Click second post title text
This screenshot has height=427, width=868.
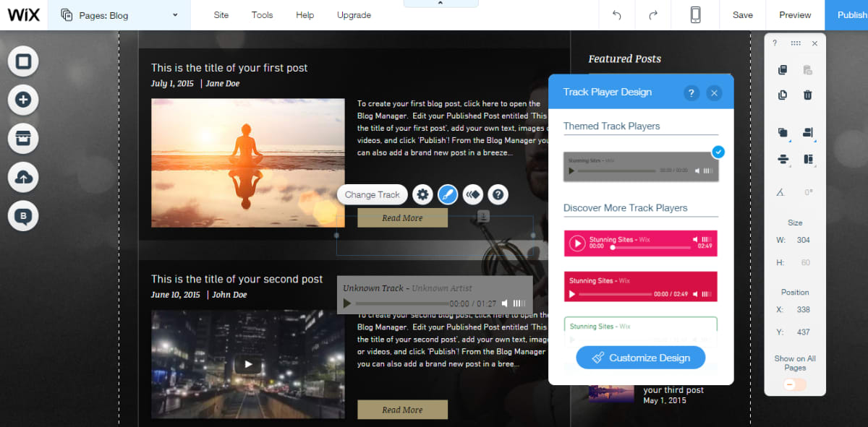point(237,279)
